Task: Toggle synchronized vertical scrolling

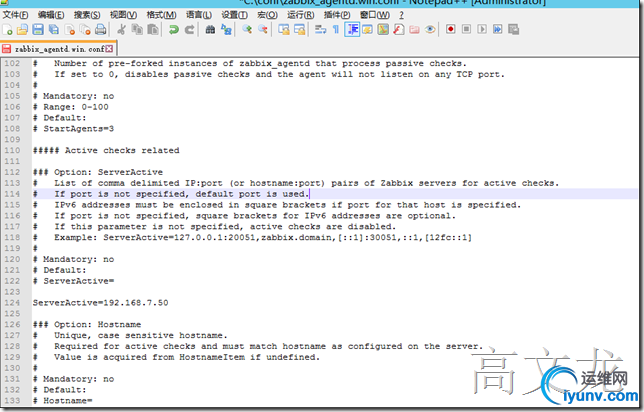Action: pos(283,30)
